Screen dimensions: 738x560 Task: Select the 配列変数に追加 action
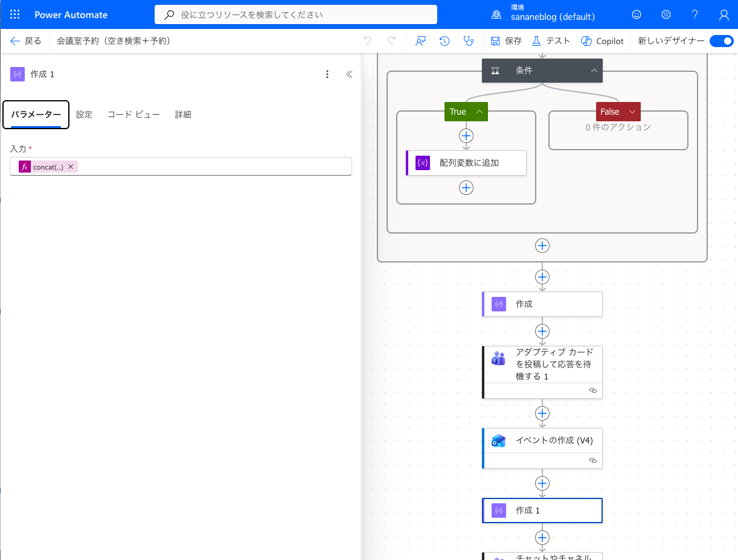tap(466, 163)
